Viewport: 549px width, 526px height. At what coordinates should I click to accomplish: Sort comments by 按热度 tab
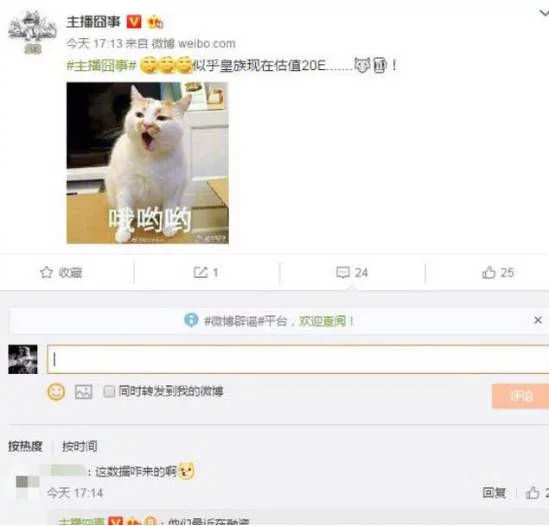[x=25, y=446]
